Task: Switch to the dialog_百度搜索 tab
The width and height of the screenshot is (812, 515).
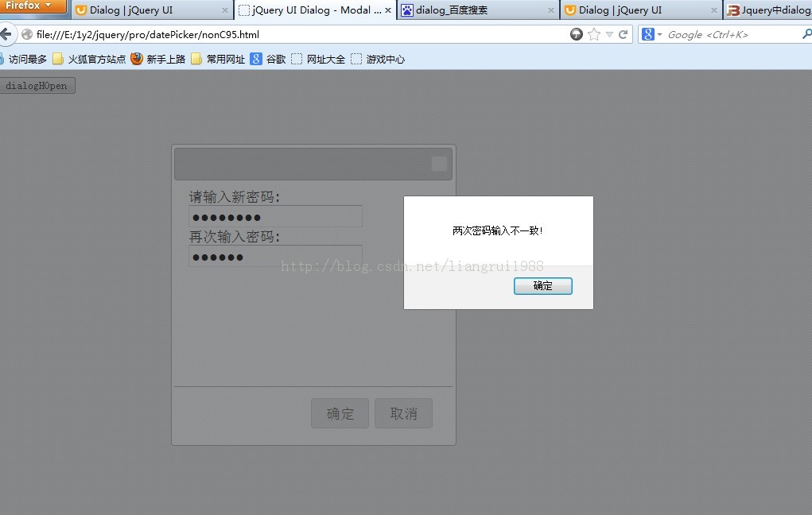Action: coord(469,10)
